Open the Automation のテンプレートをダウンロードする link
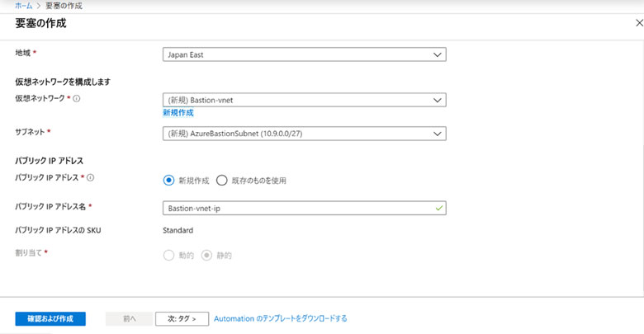 [280, 318]
